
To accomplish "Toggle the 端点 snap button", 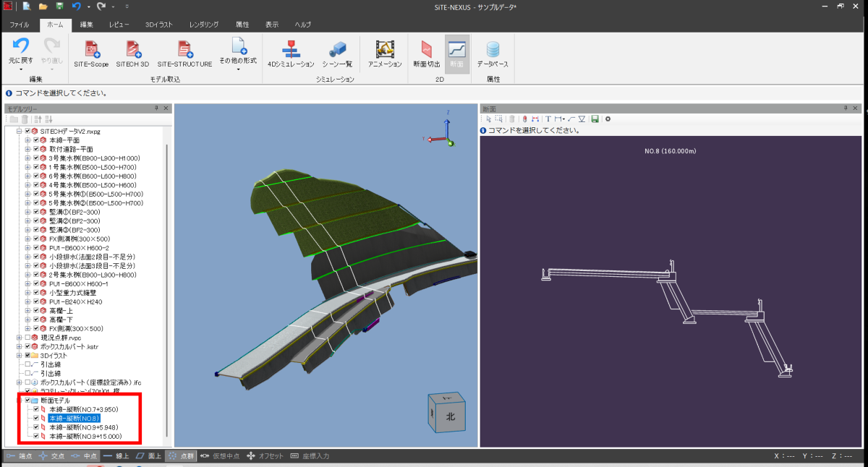I will click(20, 456).
